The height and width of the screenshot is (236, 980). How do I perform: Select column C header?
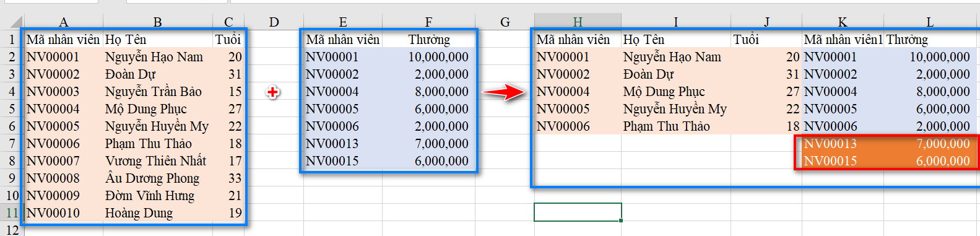pos(228,22)
